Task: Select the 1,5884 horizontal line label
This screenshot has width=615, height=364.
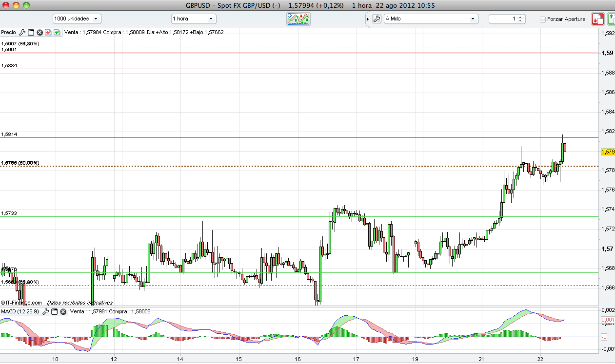Action: tap(9, 65)
